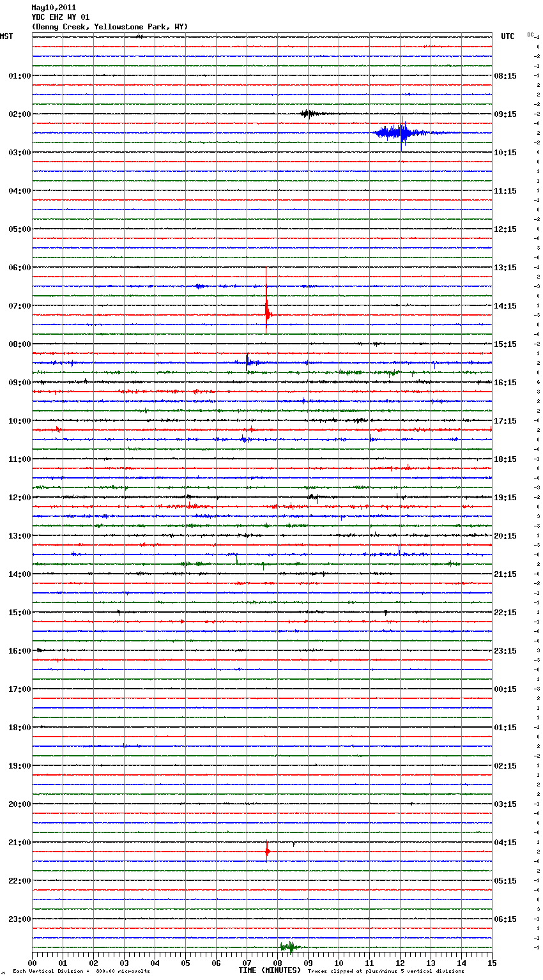Click the blue spike near minute 7 on the 08:30 trace

[x=248, y=362]
